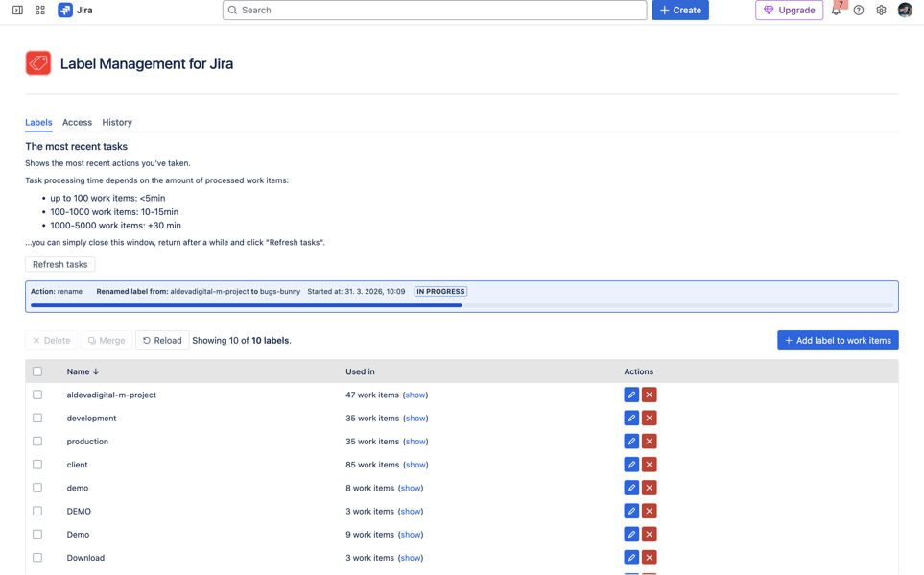924x575 pixels.
Task: Click the Refresh tasks button
Action: (x=59, y=264)
